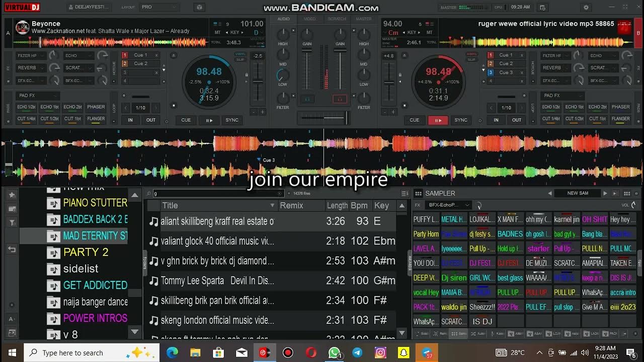This screenshot has height=362, width=644.
Task: Enable headphone cue for right channel
Action: [340, 99]
